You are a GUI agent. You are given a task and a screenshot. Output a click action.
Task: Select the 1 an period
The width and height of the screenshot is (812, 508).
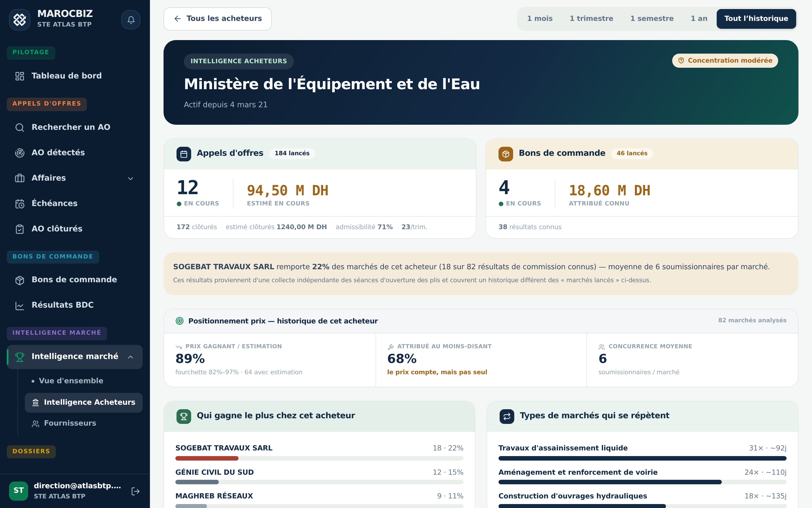click(x=699, y=19)
